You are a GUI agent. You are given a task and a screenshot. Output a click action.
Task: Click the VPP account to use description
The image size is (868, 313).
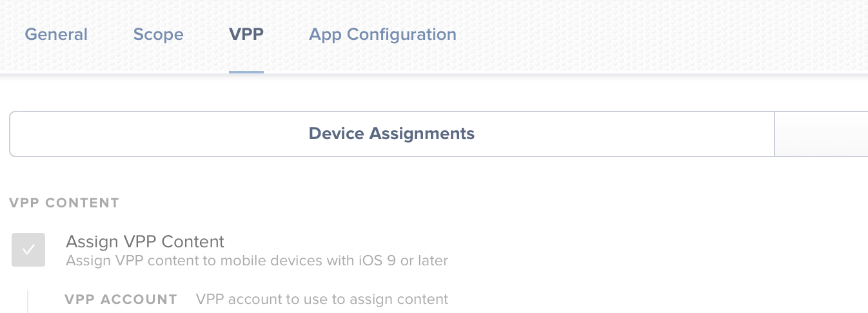tap(322, 299)
